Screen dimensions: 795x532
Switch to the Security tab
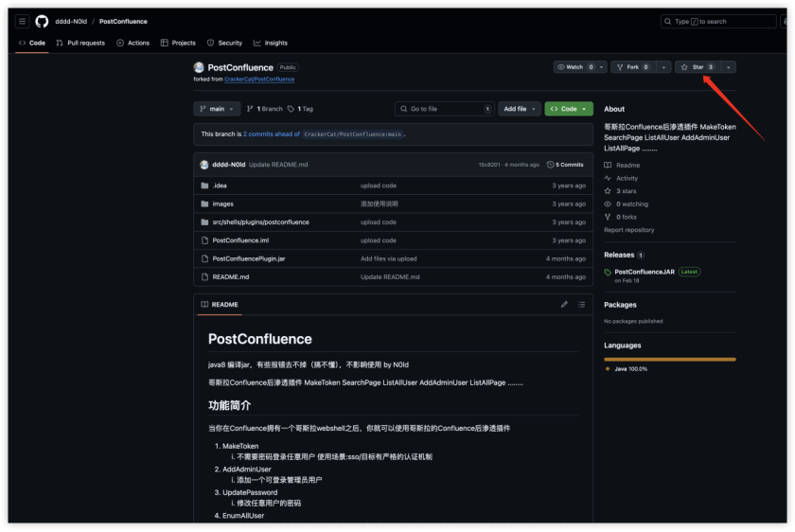(x=224, y=44)
